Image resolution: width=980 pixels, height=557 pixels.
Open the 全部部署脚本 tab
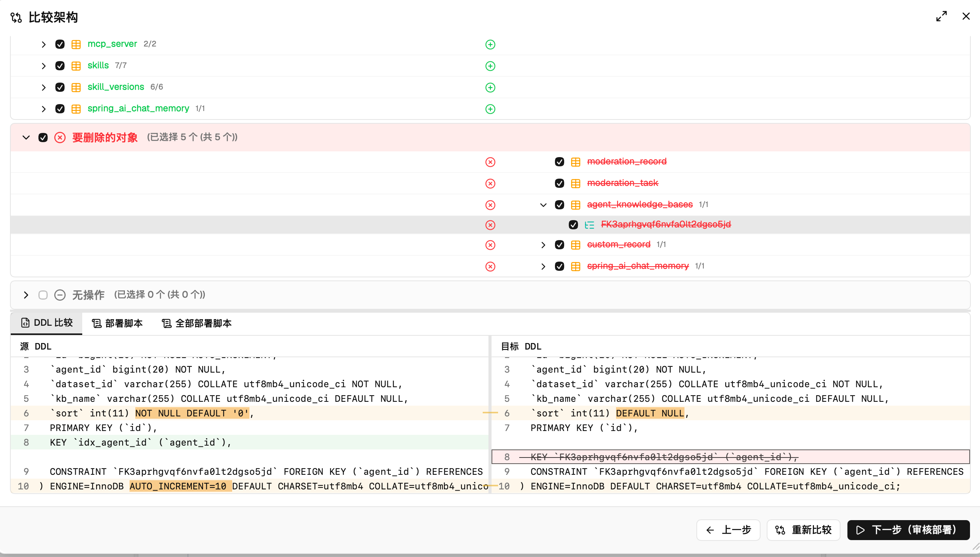[197, 323]
